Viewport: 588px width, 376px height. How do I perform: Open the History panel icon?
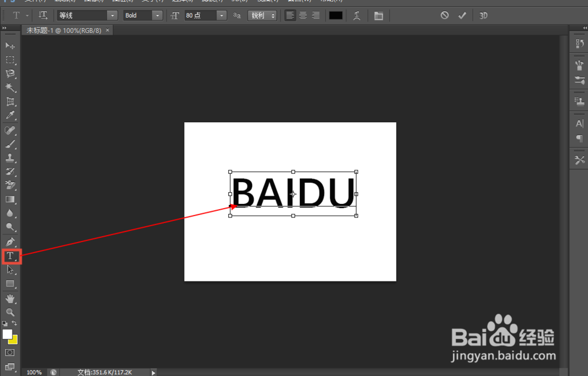coord(579,44)
